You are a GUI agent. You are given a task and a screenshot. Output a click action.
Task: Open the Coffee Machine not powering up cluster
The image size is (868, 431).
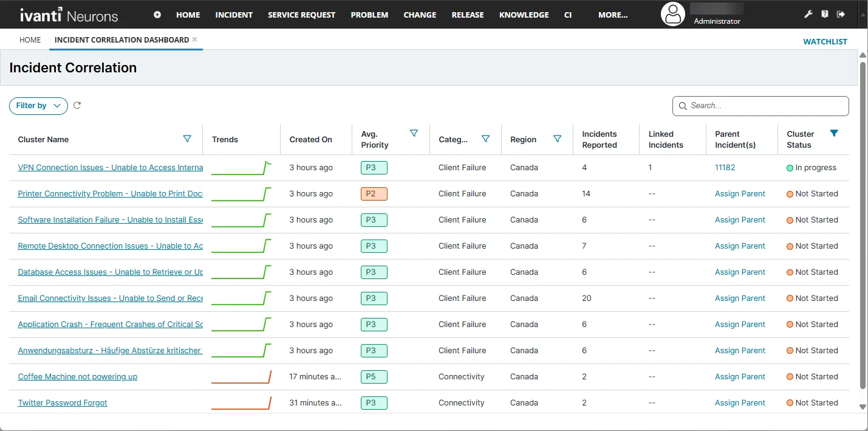78,377
